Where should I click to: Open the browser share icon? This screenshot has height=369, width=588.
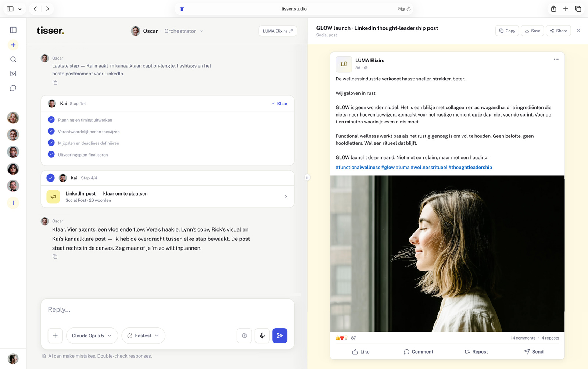pos(553,9)
